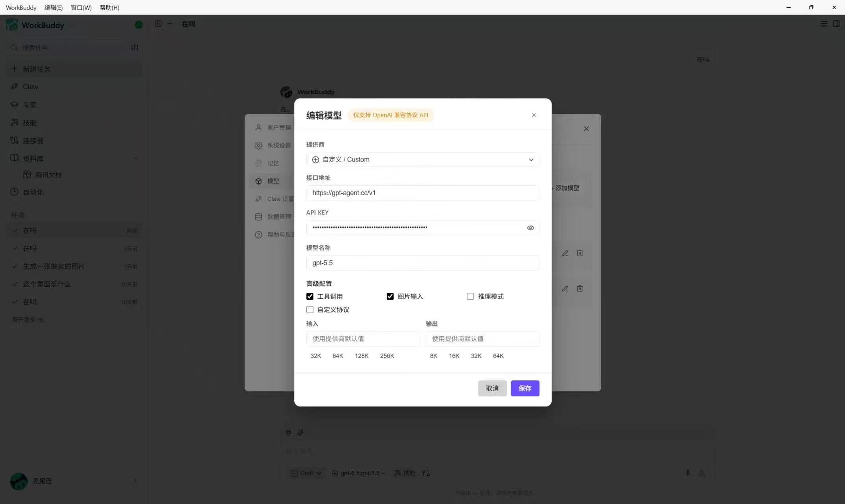This screenshot has height=504, width=845.
Task: Click the upper edit pencil icon in settings
Action: coord(565,253)
